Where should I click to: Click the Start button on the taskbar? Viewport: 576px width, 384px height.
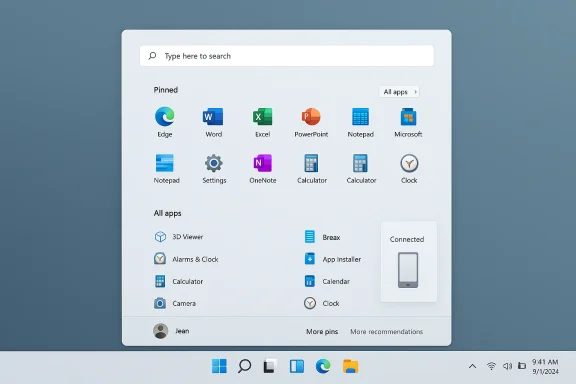pyautogui.click(x=219, y=366)
